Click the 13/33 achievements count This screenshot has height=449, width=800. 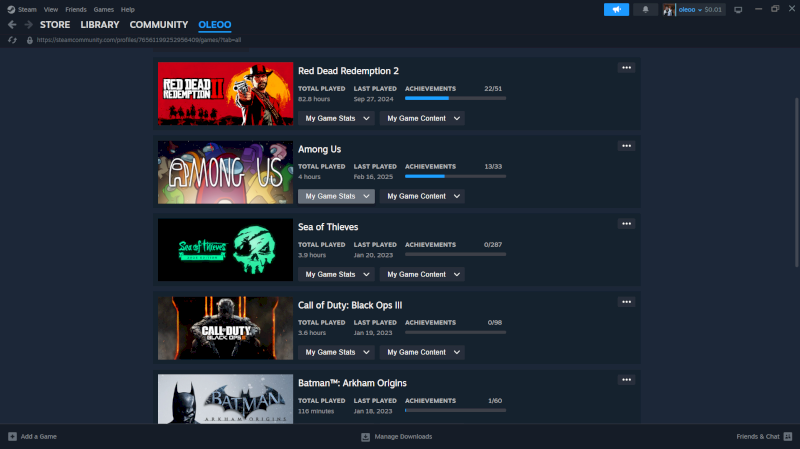493,166
